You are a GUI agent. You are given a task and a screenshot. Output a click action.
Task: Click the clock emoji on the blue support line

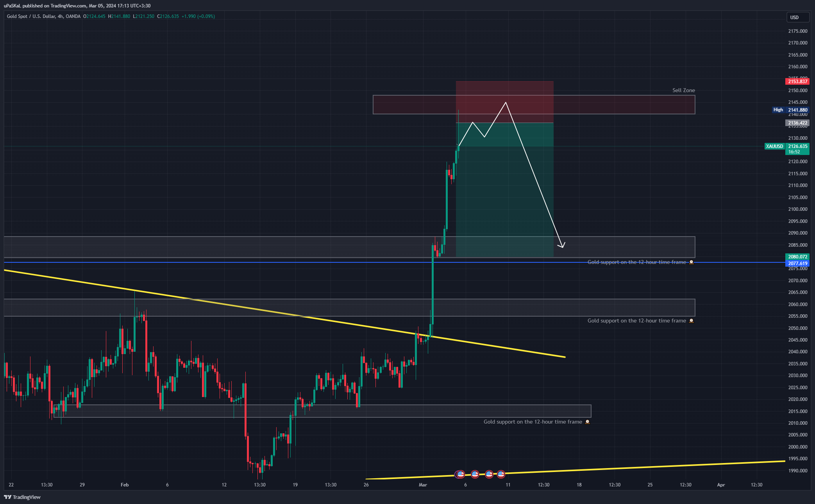click(691, 262)
